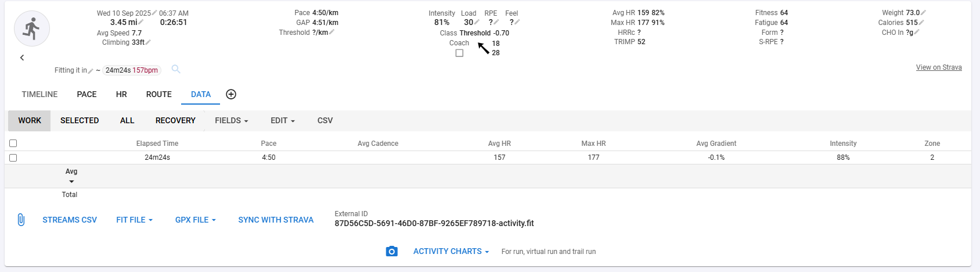Open the ACTIVITY CHARTS dropdown
980x272 pixels.
click(x=451, y=251)
